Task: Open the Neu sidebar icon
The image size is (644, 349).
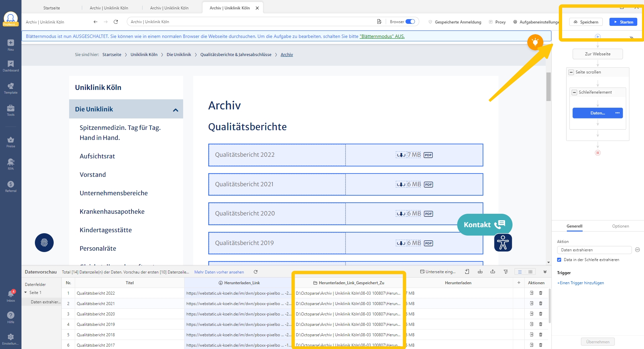Action: pos(11,45)
